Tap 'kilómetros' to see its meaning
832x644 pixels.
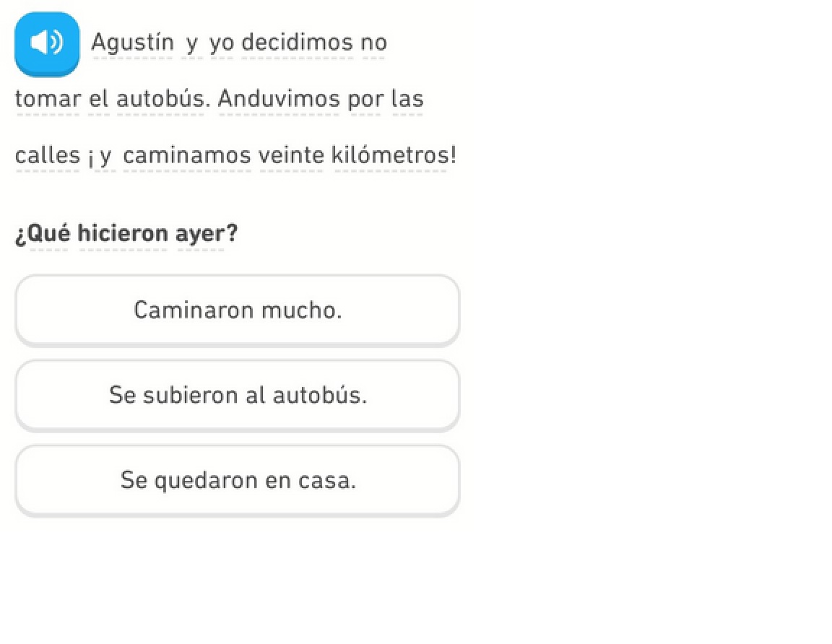[x=391, y=155]
